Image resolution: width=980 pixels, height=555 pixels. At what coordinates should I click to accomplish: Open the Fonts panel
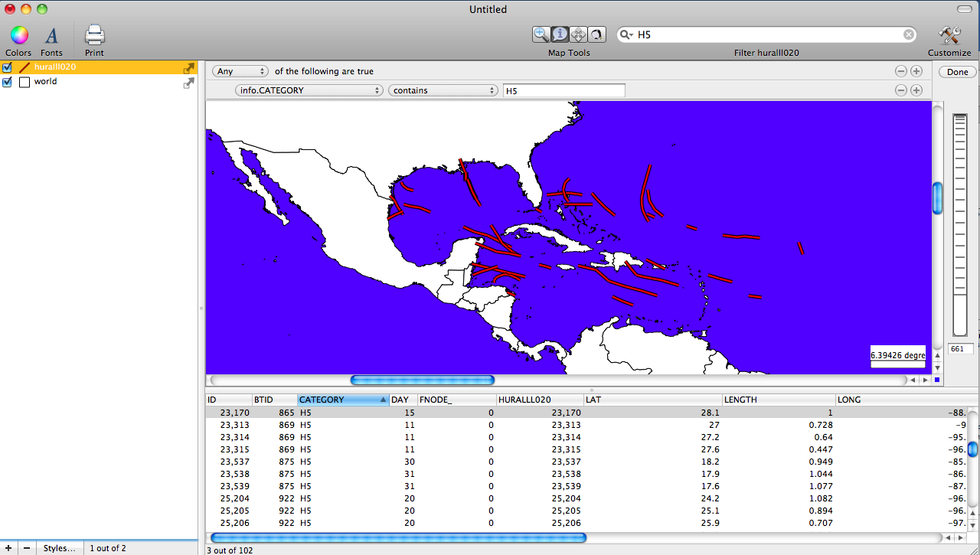pos(51,36)
